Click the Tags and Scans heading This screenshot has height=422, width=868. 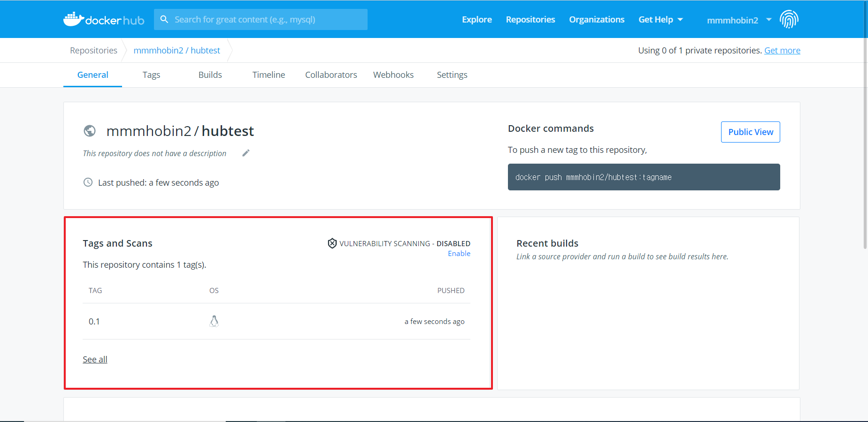pos(117,243)
